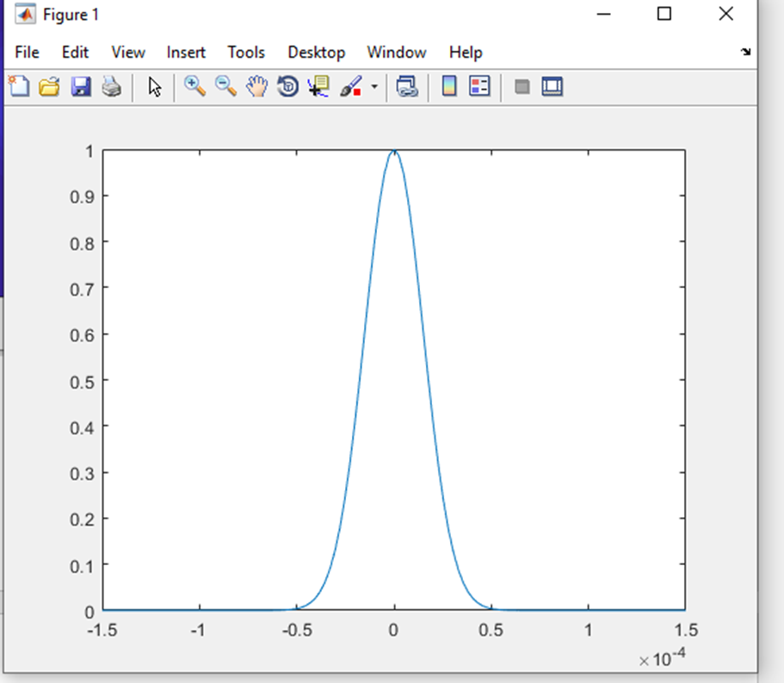The image size is (784, 683).
Task: Activate the Pan tool
Action: click(x=256, y=86)
